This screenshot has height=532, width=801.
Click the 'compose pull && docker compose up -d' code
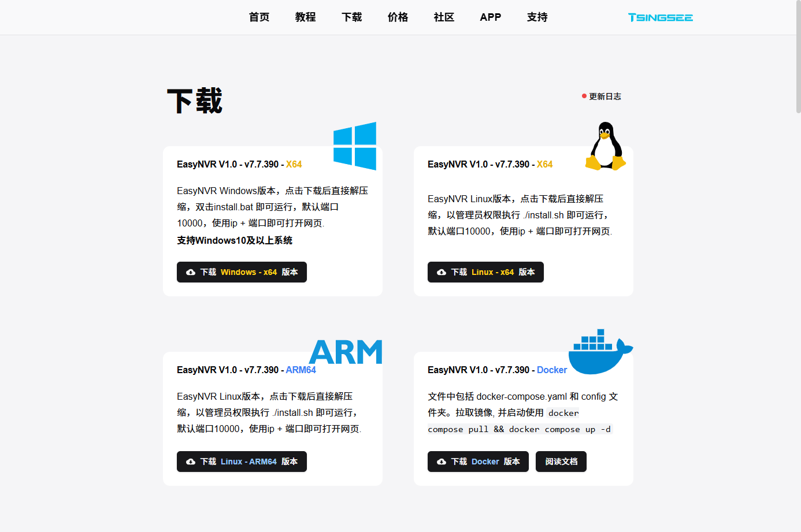click(x=519, y=429)
